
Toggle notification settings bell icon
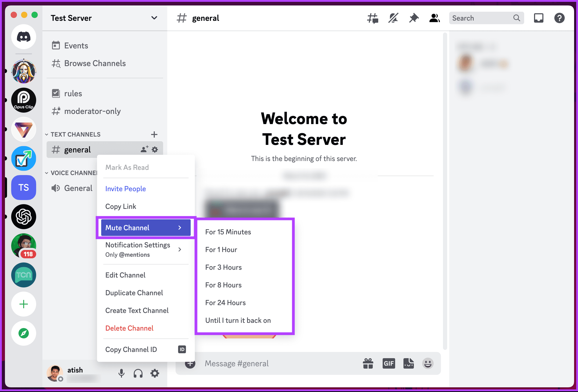[x=393, y=18]
